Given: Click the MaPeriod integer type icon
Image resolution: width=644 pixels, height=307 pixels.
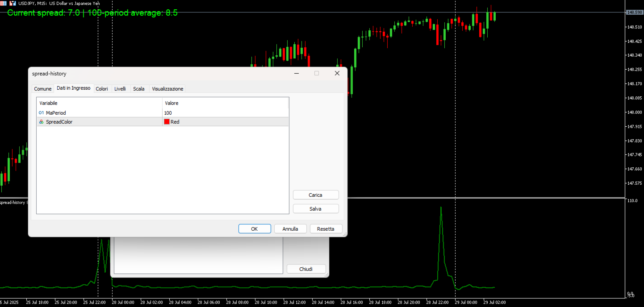Looking at the screenshot, I should [x=41, y=113].
